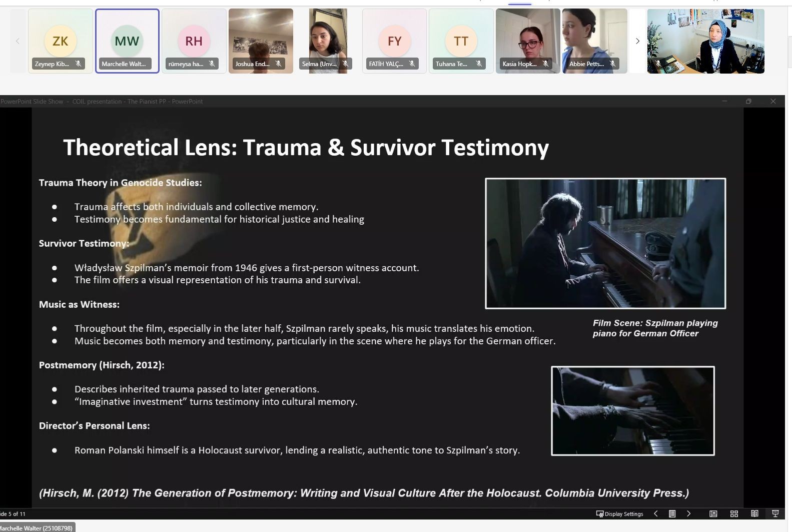
Task: Switch to Normal view icon
Action: tap(713, 513)
